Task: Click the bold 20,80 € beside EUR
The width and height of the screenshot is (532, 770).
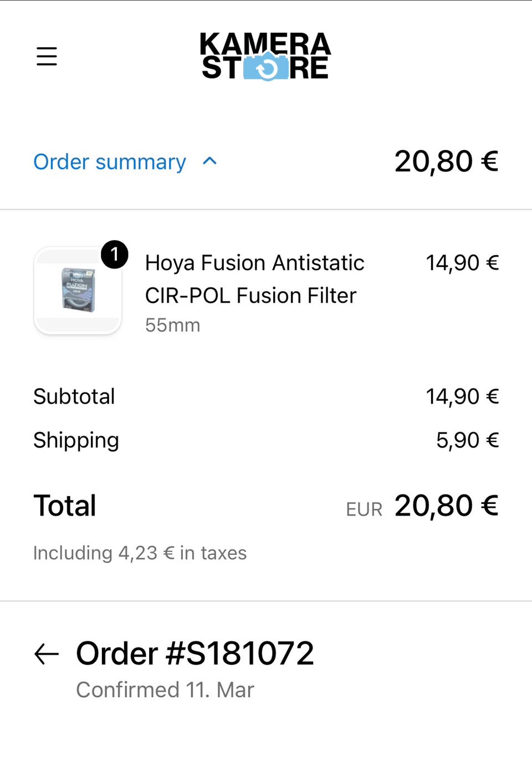Action: point(446,506)
